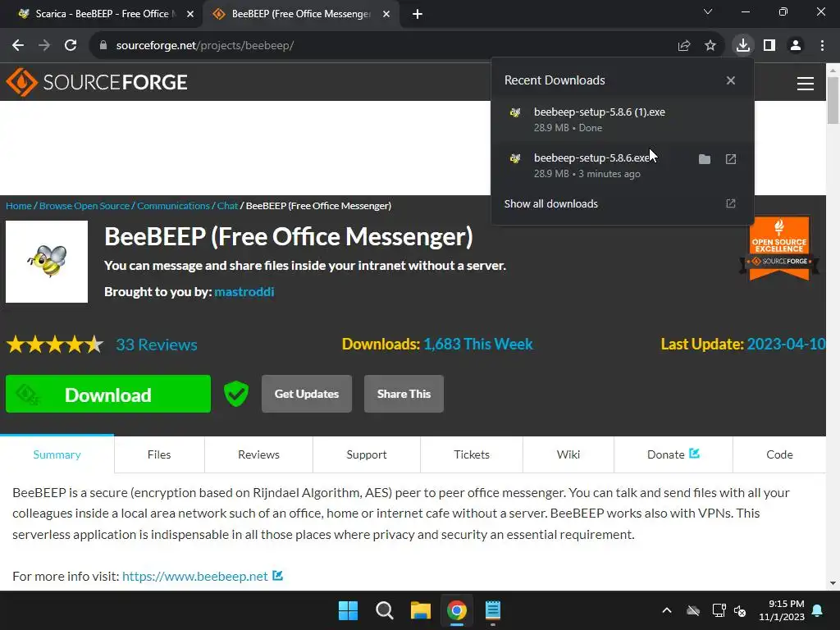The image size is (840, 630).
Task: Open the Tickets tab
Action: [x=472, y=454]
